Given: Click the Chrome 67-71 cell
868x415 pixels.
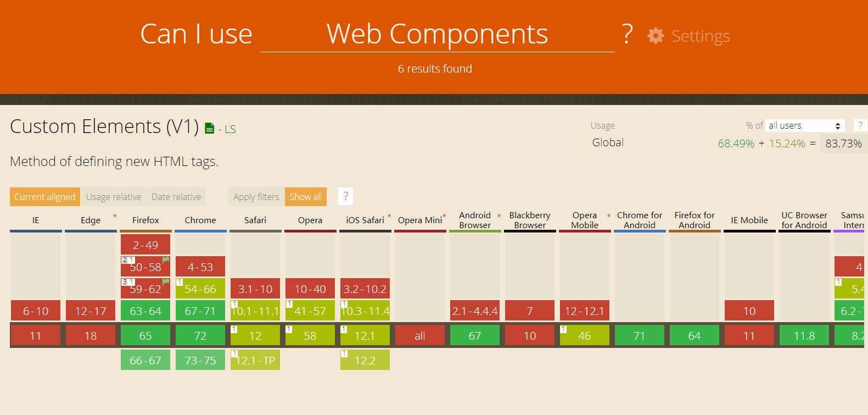Looking at the screenshot, I should click(x=200, y=311).
